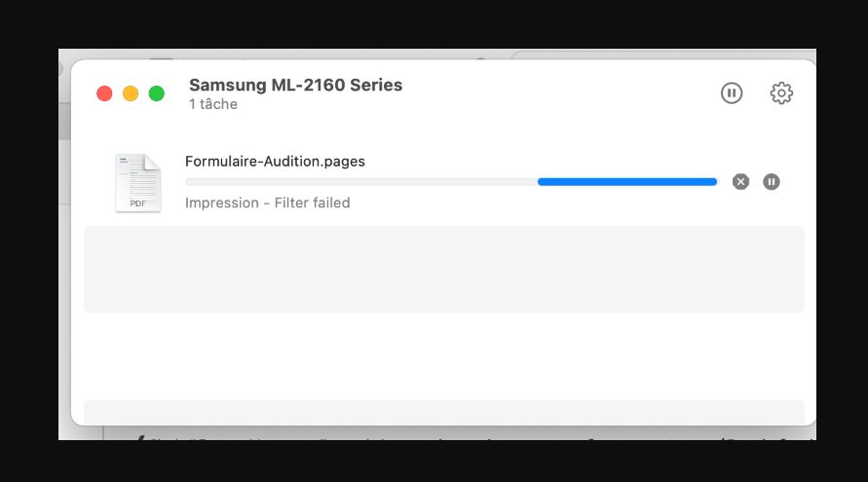The width and height of the screenshot is (868, 482).
Task: Click the 1 tâche subtitle text
Action: click(x=213, y=104)
